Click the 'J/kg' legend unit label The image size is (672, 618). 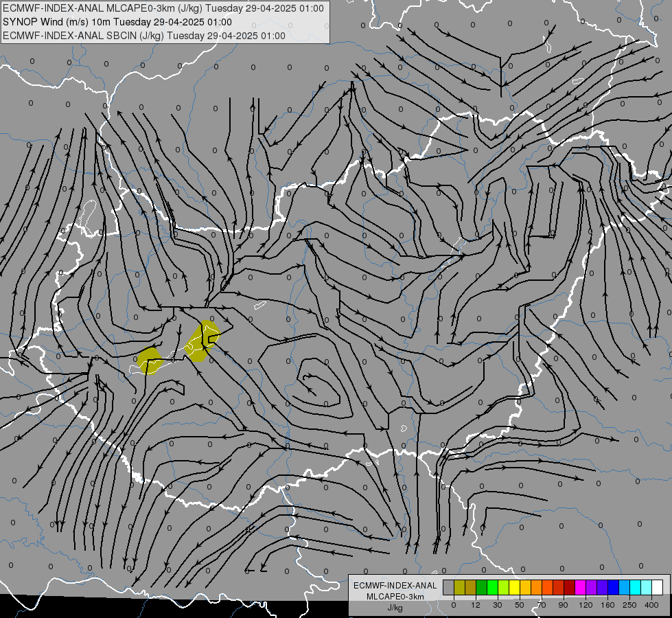[x=395, y=608]
